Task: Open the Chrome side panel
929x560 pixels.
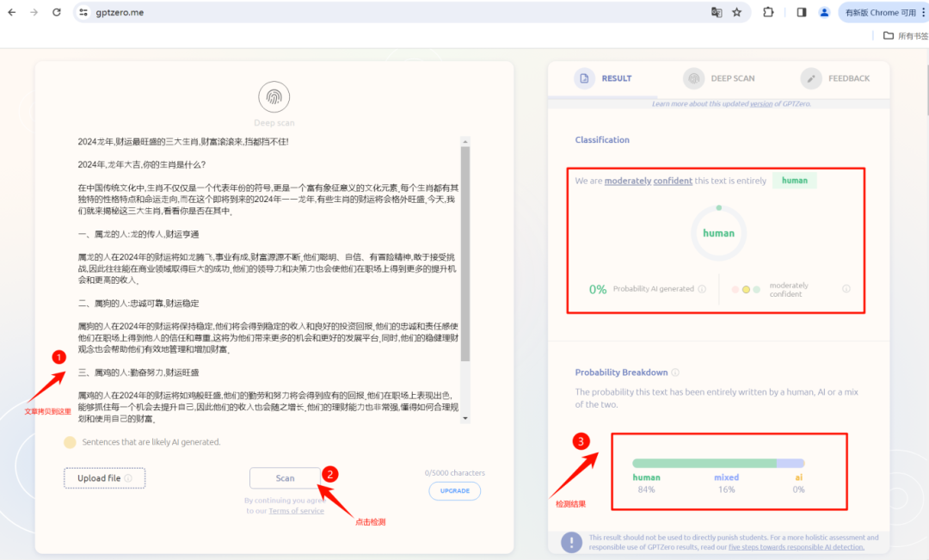Action: coord(802,12)
